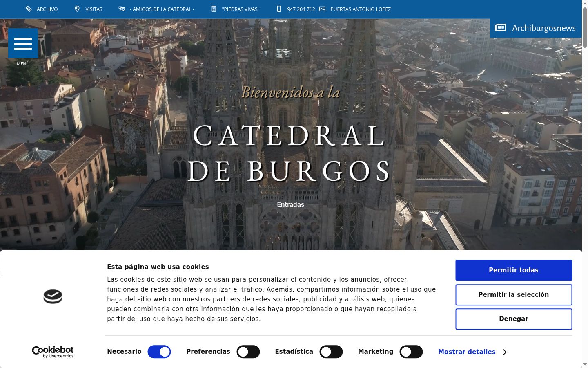Click the MENÚ label text
The image size is (588, 368).
pyautogui.click(x=23, y=64)
